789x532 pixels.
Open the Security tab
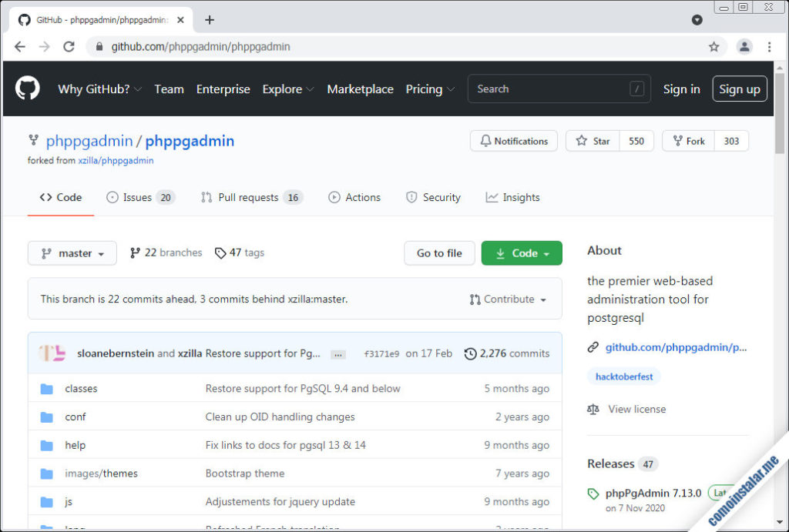[x=433, y=197]
